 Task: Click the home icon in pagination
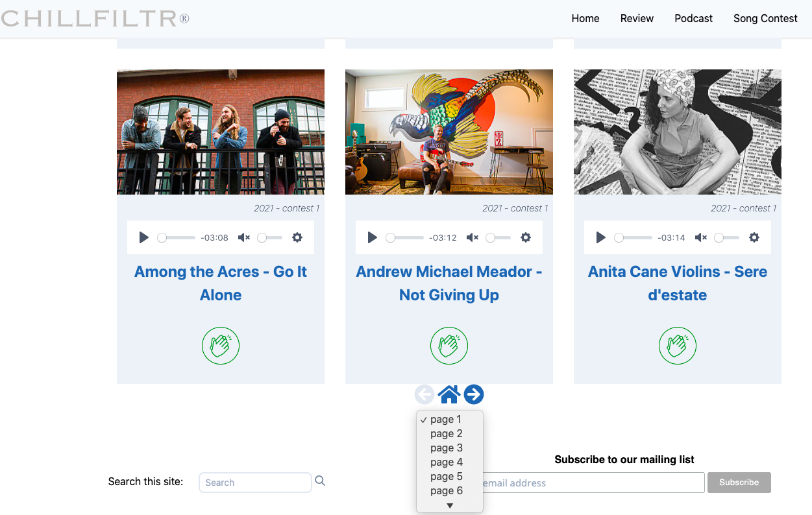449,394
